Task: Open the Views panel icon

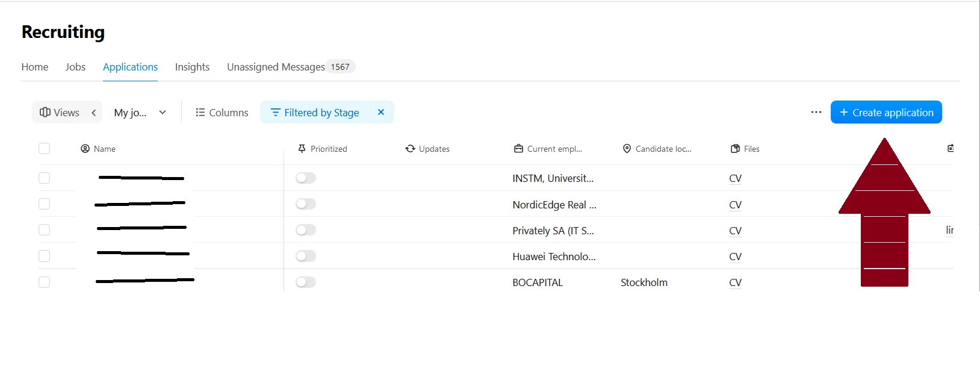Action: (45, 112)
